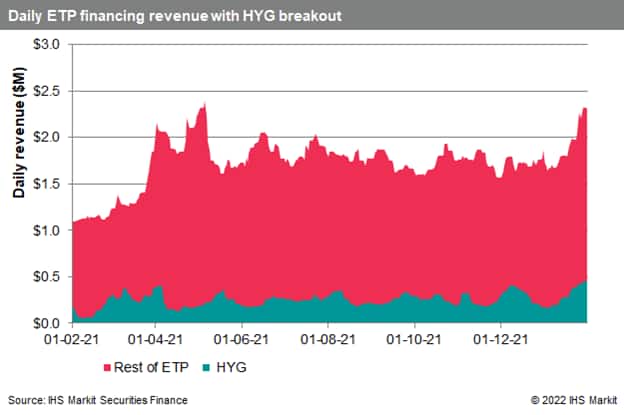Click the IHS Markit Securities Finance source text
The width and height of the screenshot is (624, 415).
pos(97,400)
